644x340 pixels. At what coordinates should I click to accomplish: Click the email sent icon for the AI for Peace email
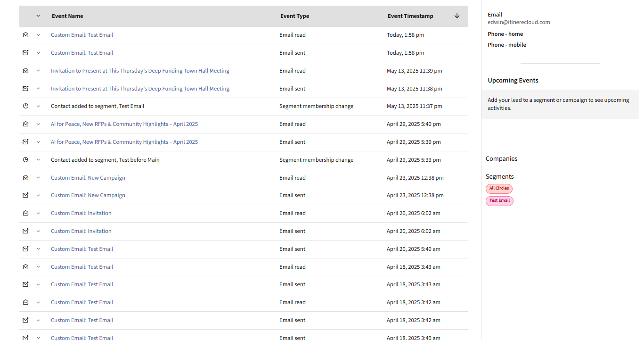tap(25, 142)
